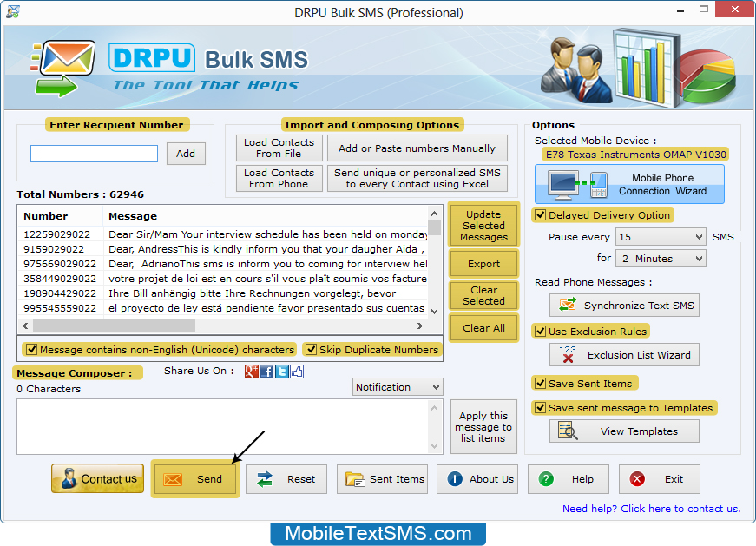Screen dimensions: 756x546
Task: Share on Twitter icon
Action: point(281,372)
